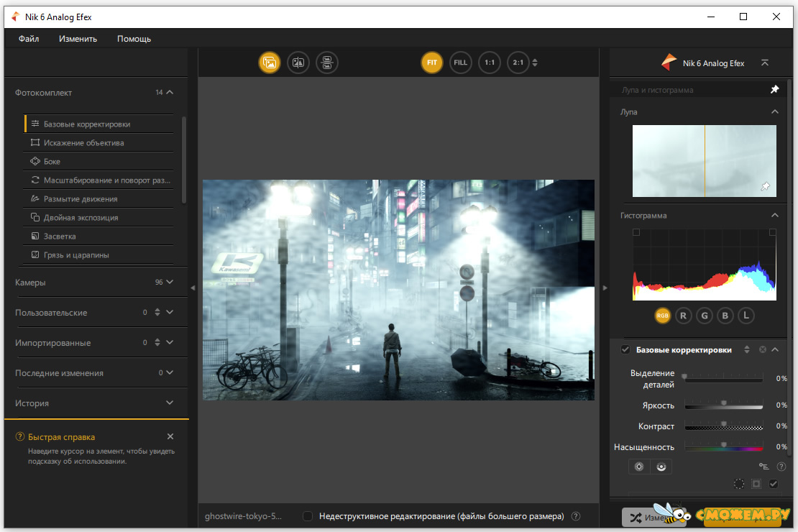
Task: Click sort arrows in Пользовательские row
Action: pos(157,312)
